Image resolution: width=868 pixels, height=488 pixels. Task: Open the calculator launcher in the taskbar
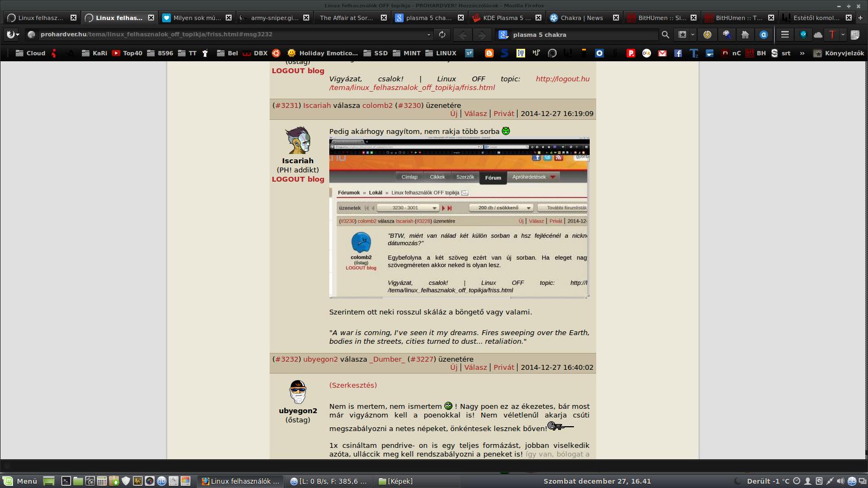[x=101, y=481]
